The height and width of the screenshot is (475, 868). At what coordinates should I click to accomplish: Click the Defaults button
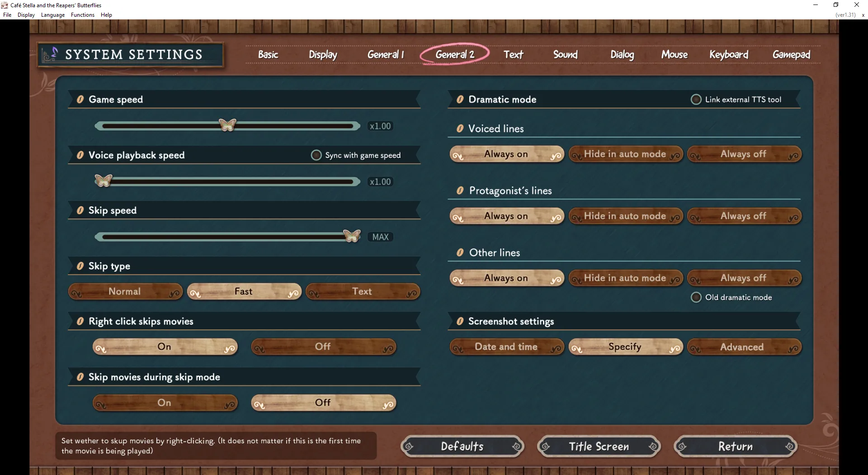tap(462, 446)
